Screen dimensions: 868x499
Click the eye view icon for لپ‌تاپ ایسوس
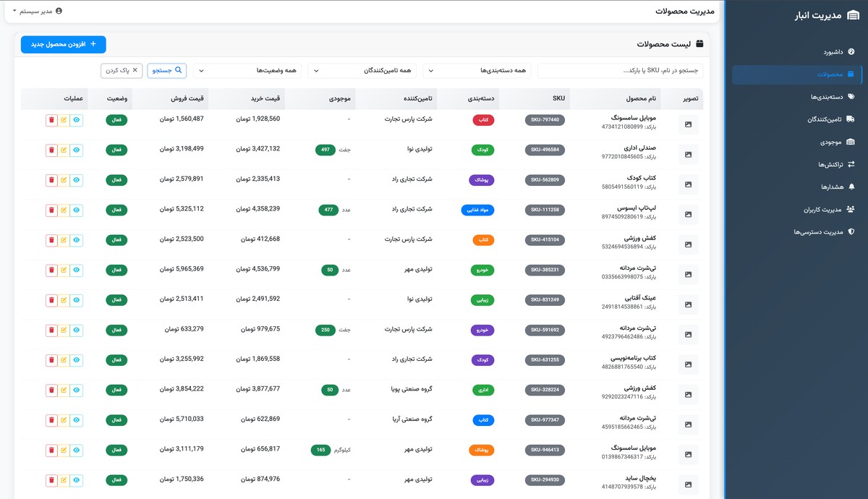click(77, 210)
